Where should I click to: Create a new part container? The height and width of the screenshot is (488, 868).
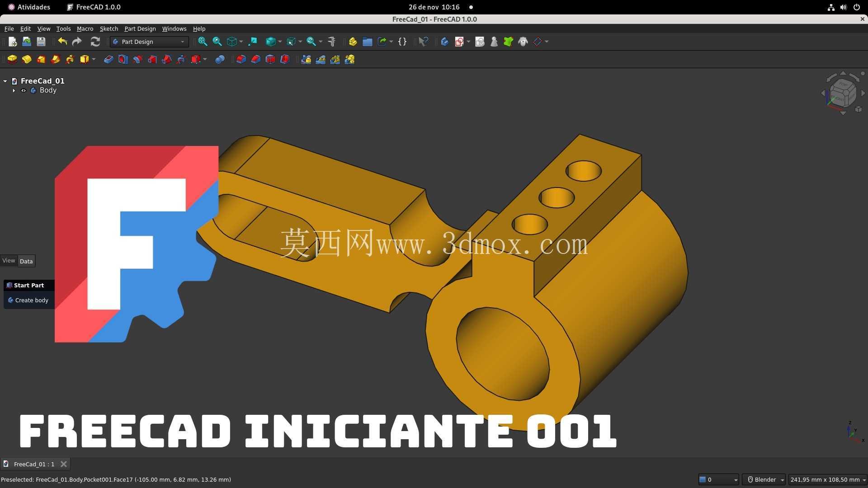coord(353,42)
